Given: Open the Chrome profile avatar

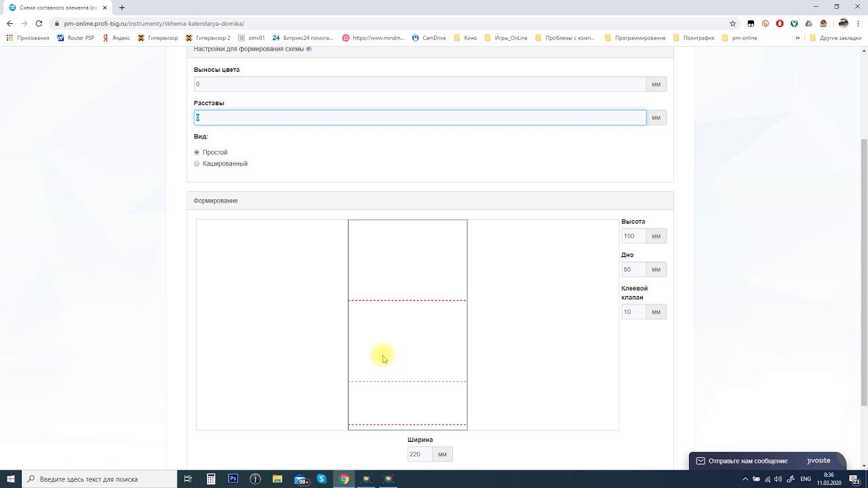Looking at the screenshot, I should 844,23.
